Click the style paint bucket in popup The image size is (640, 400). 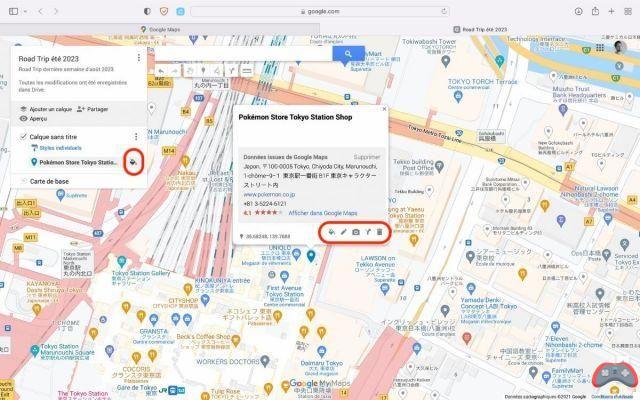point(331,232)
